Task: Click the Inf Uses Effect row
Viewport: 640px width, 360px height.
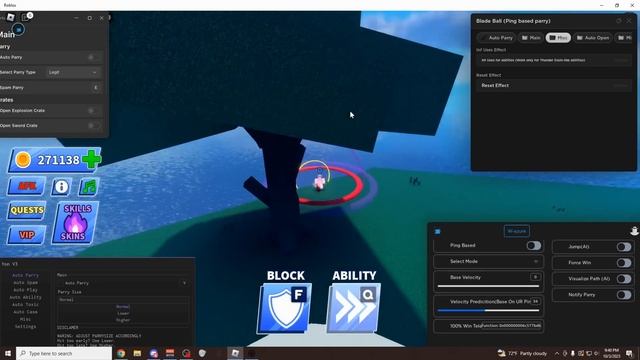Action: (x=554, y=60)
